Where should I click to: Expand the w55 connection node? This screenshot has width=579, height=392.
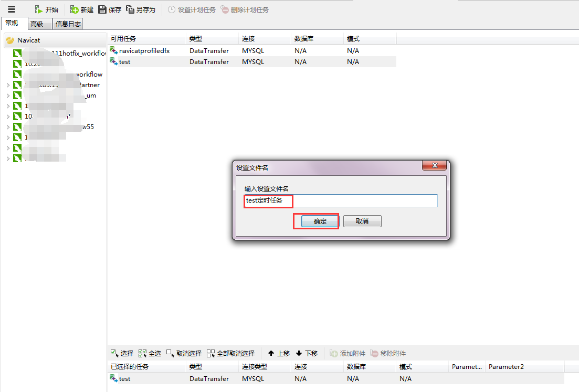8,127
